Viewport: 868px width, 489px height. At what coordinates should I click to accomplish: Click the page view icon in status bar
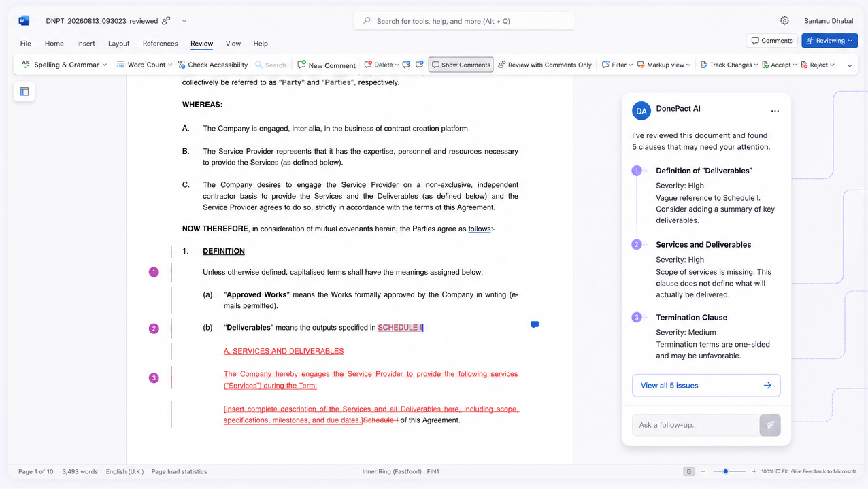click(689, 471)
